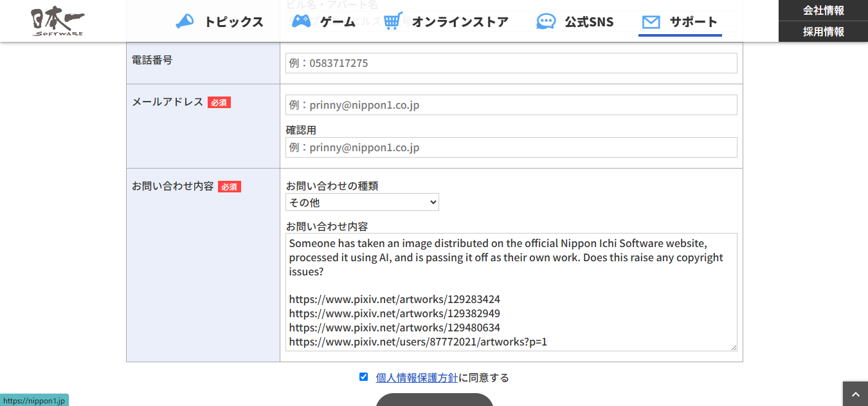Click the お問い合わせの種類 label
The height and width of the screenshot is (406, 868).
[x=332, y=186]
